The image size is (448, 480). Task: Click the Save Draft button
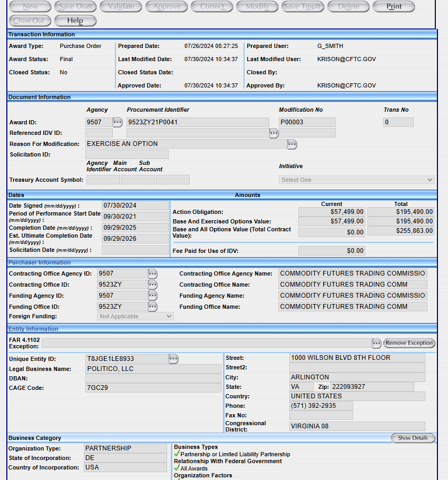(x=75, y=6)
